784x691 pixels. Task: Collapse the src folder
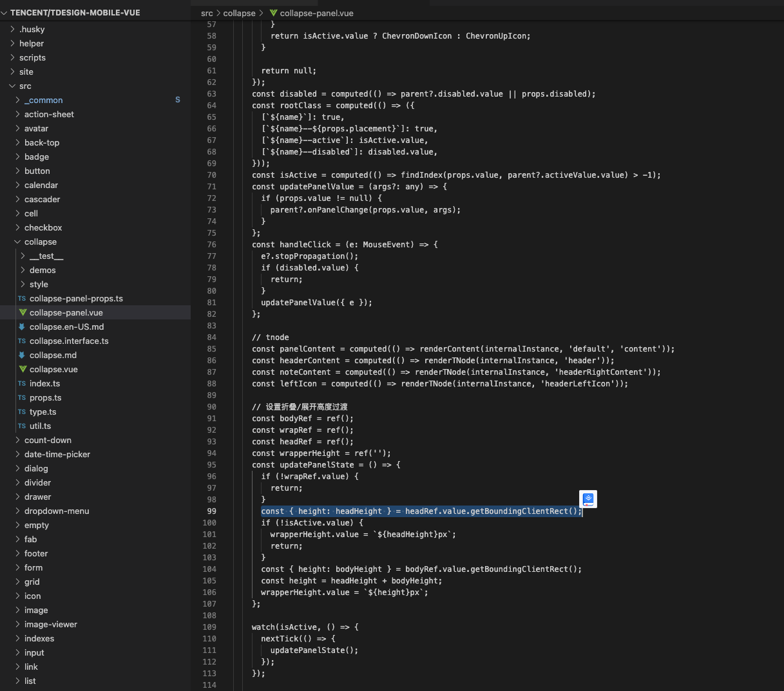pos(12,86)
